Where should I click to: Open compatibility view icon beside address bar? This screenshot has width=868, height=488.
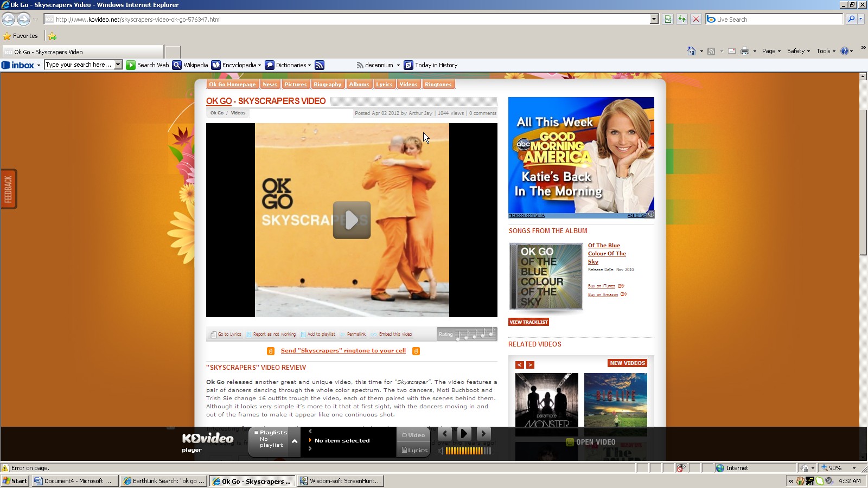pyautogui.click(x=668, y=19)
